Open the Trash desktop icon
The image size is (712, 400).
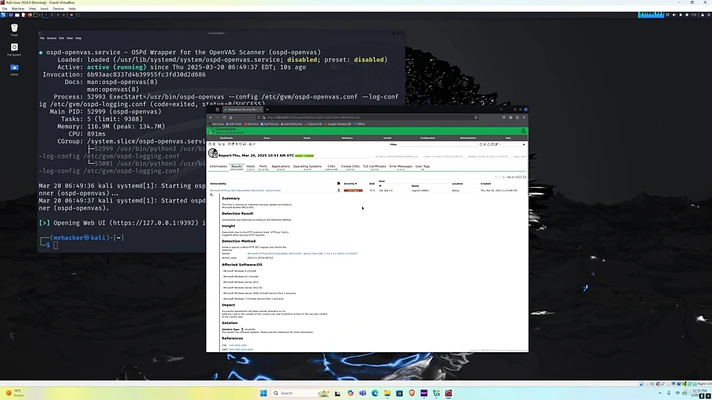pos(14,26)
